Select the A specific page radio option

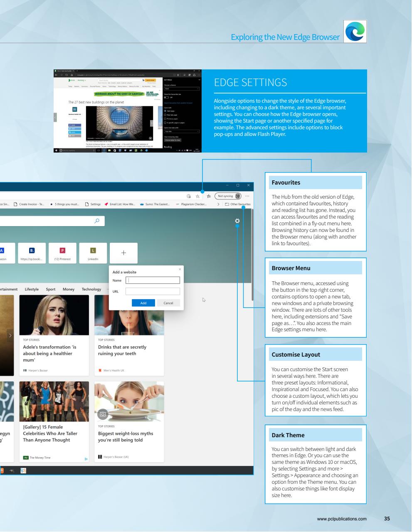point(165,123)
